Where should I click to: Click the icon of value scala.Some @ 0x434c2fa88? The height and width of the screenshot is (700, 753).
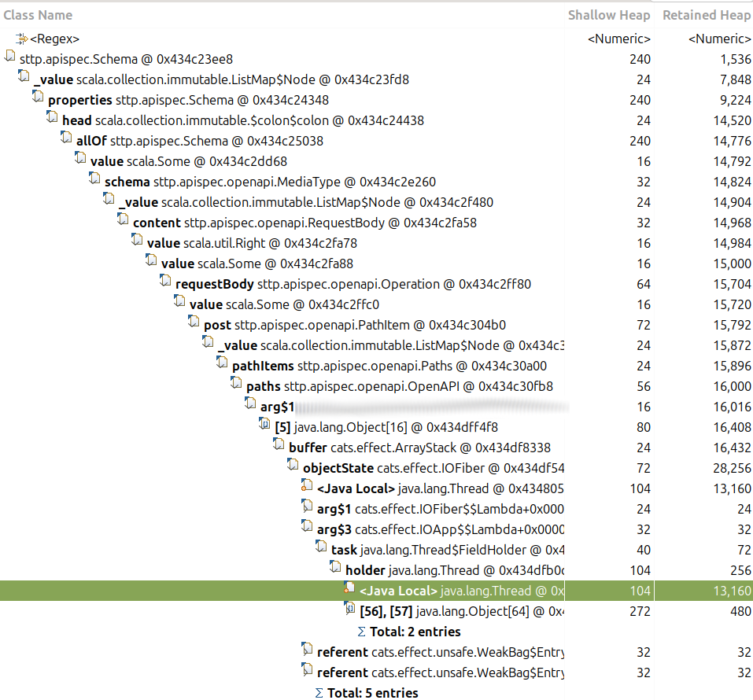coord(151,260)
